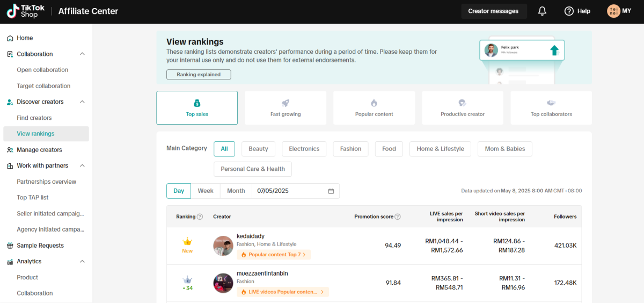Click the muezzaentintanbin creator name
The width and height of the screenshot is (644, 303).
click(262, 273)
